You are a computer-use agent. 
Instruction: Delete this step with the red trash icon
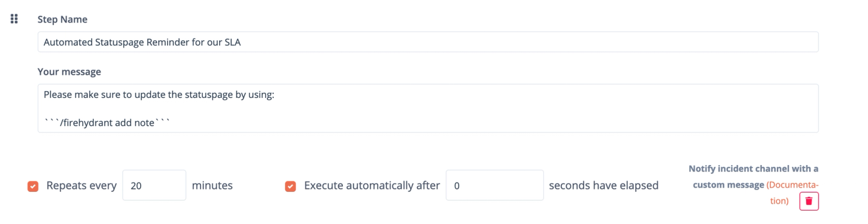tap(809, 201)
